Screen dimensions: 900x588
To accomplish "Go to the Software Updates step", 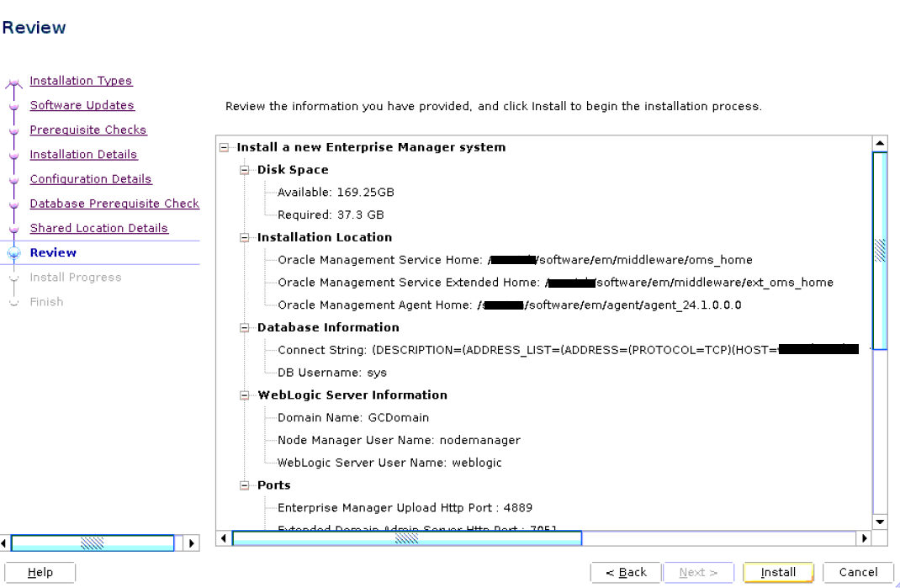I will click(82, 106).
